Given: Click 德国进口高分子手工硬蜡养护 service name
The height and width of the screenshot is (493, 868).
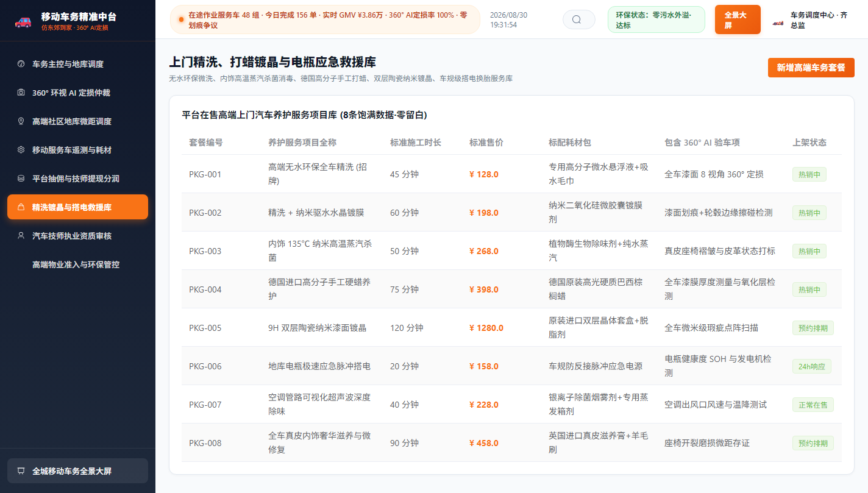Looking at the screenshot, I should pyautogui.click(x=319, y=289).
